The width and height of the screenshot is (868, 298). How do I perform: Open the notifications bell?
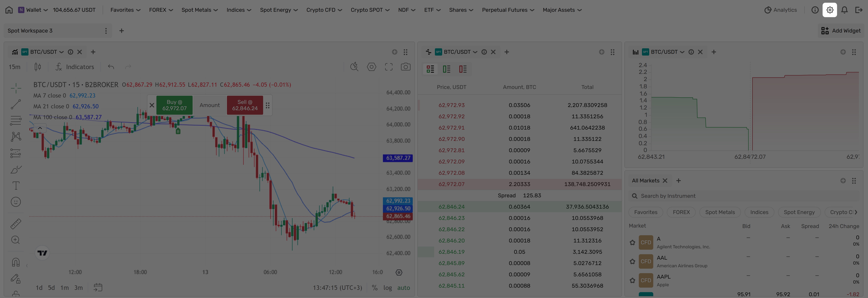click(844, 10)
